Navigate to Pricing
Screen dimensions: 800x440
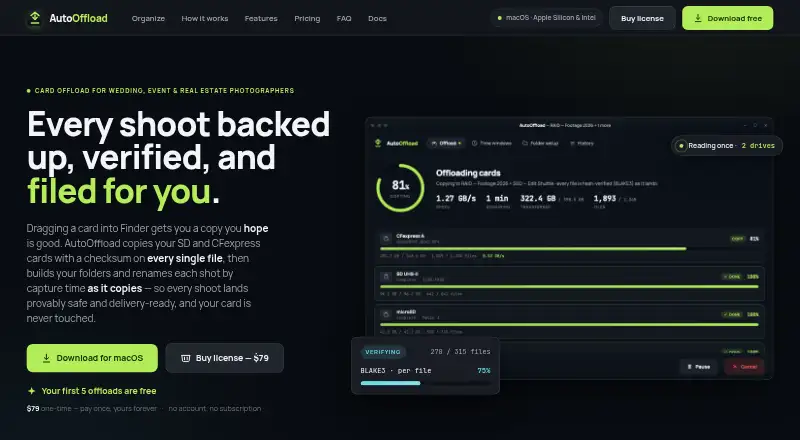coord(307,18)
